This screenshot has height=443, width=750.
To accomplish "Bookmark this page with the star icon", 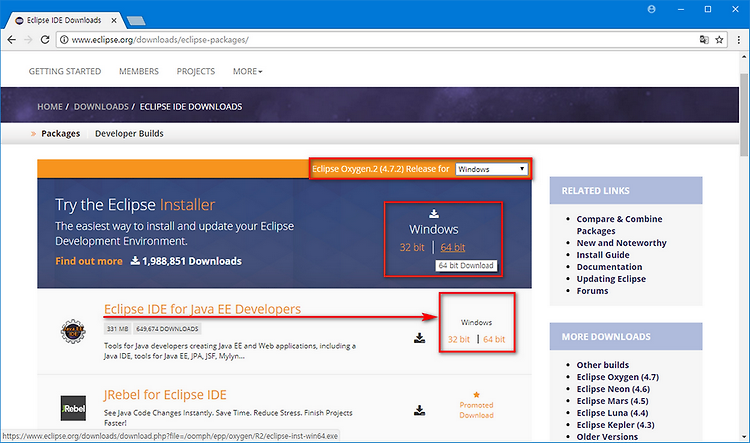I will pyautogui.click(x=719, y=40).
